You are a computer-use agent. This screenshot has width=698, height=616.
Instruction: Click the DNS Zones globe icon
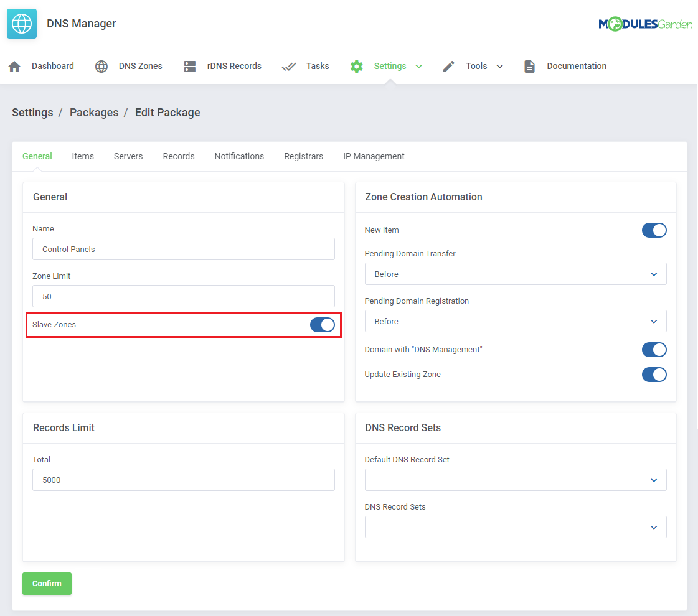click(101, 67)
